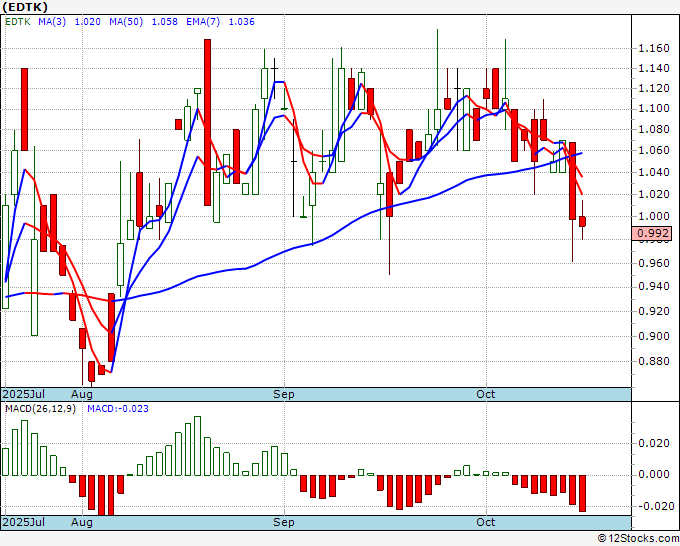
Task: Select the EMA(7) indicator label
Action: click(203, 22)
